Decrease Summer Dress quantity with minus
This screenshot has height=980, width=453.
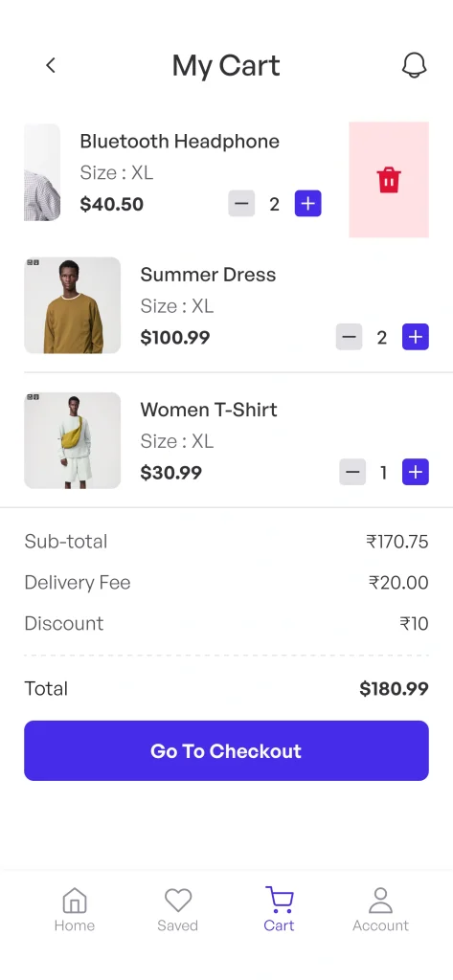350,338
